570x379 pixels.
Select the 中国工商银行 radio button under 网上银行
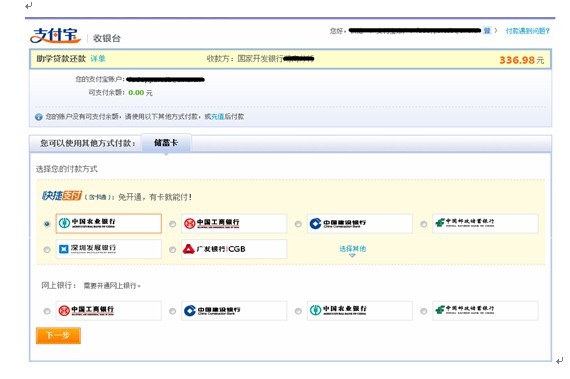[x=47, y=311]
